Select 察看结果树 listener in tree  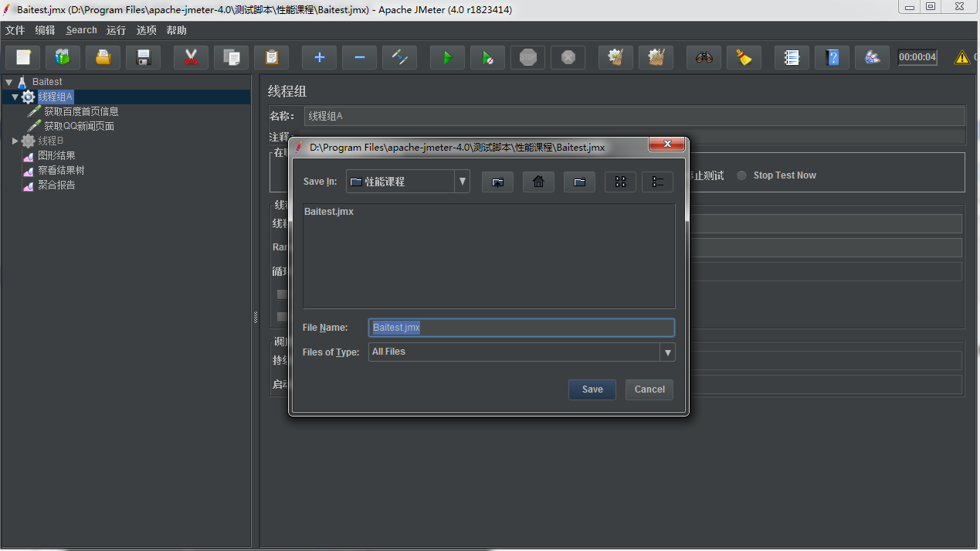(x=61, y=170)
